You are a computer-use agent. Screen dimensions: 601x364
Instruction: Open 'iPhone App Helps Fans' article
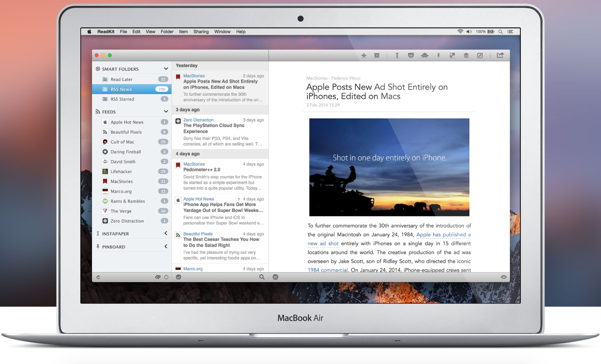pyautogui.click(x=220, y=211)
